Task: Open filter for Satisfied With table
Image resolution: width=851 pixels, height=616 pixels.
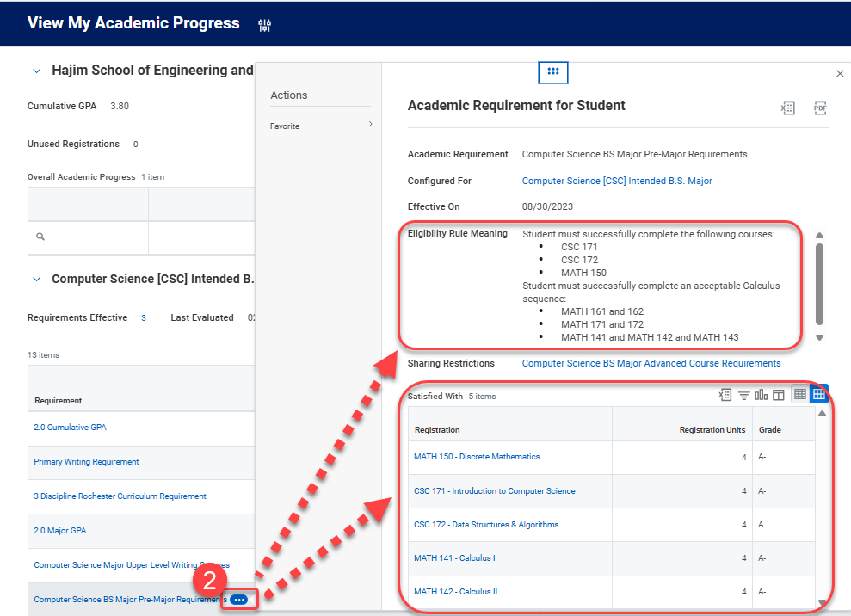Action: pos(744,396)
